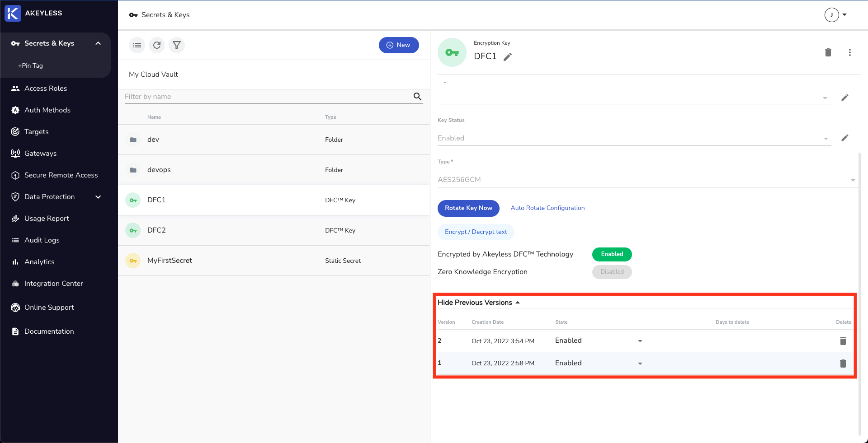The height and width of the screenshot is (443, 868).
Task: Select the DFC2 key row
Action: pos(274,230)
